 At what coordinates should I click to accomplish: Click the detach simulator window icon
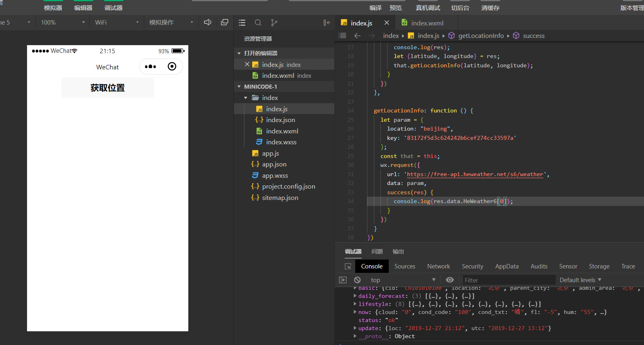(225, 23)
